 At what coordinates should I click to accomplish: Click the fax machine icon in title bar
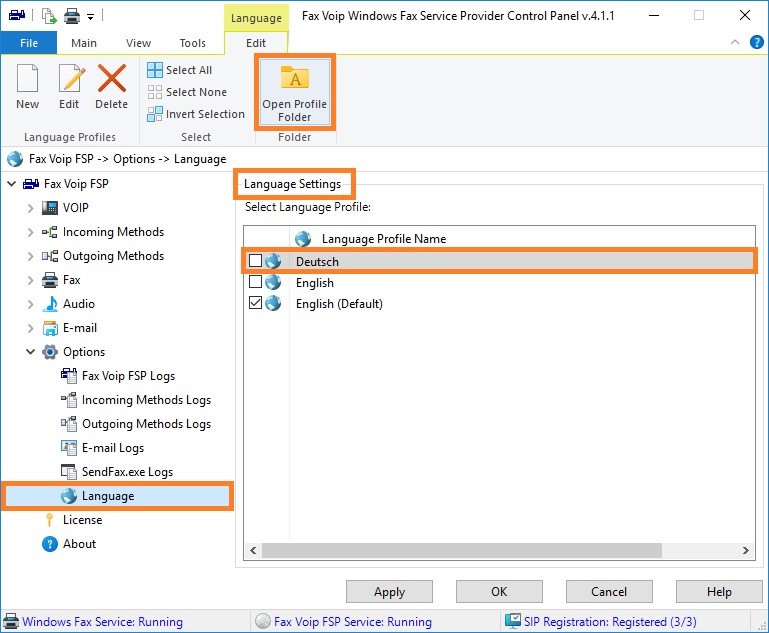[x=17, y=15]
